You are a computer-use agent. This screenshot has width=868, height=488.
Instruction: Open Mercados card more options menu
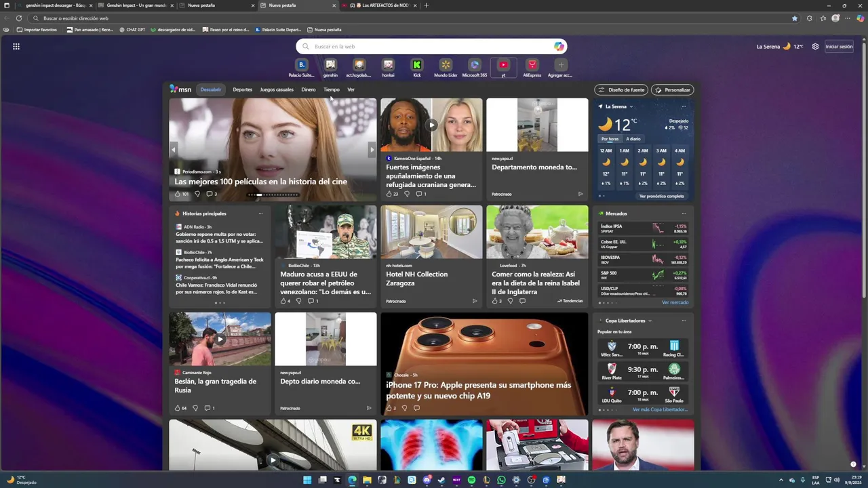point(684,213)
